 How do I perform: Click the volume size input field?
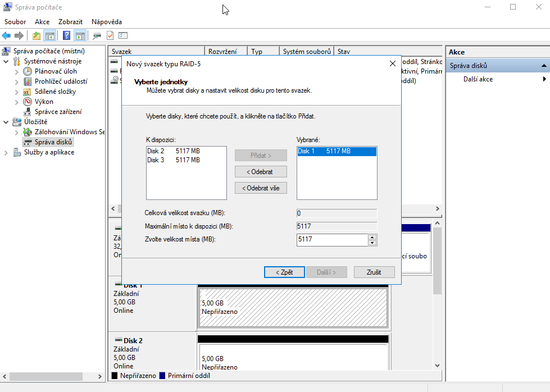[x=331, y=240]
